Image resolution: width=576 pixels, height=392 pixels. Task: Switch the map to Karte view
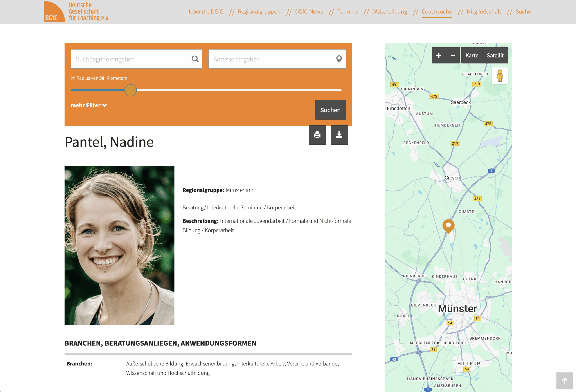(x=472, y=55)
